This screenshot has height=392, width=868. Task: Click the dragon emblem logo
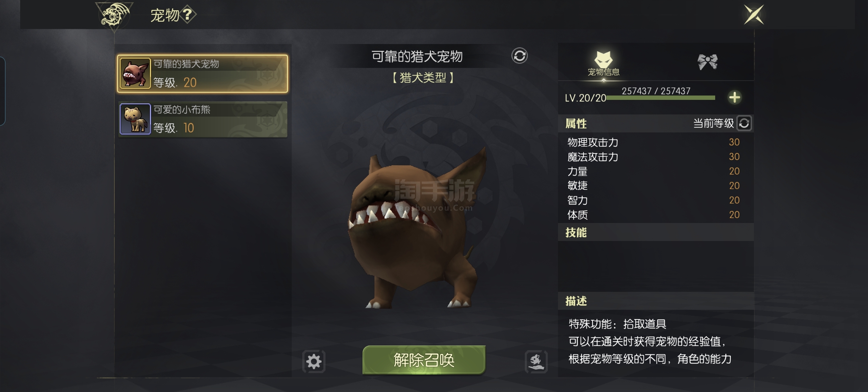pos(115,15)
